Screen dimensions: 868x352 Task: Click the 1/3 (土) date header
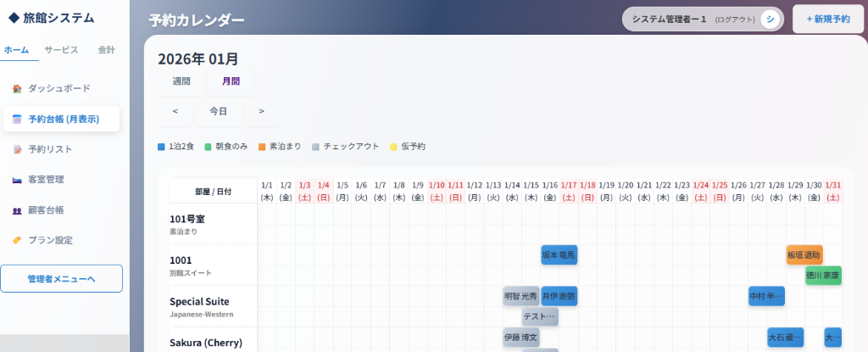coord(304,191)
